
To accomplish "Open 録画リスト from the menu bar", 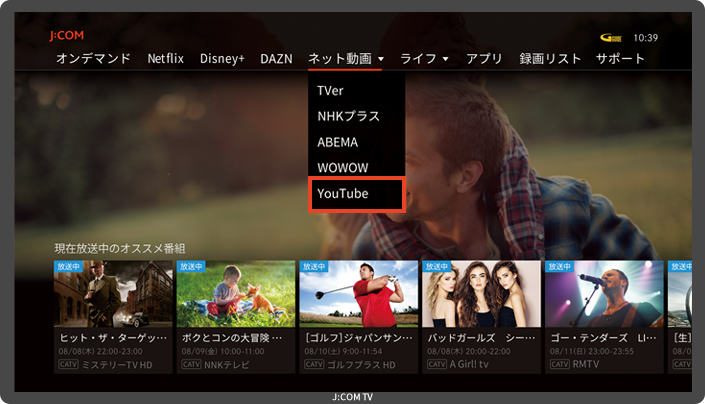I will 550,58.
